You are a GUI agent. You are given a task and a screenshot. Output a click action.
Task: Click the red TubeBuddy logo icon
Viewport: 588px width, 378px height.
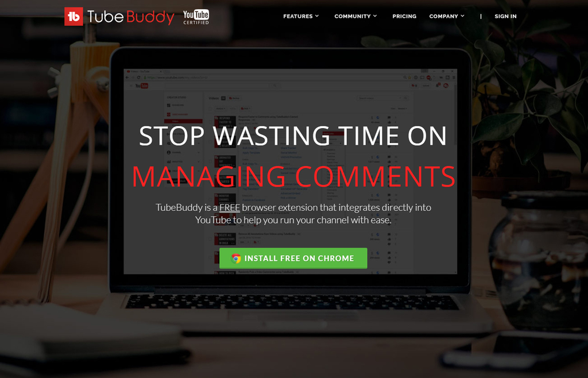click(73, 17)
